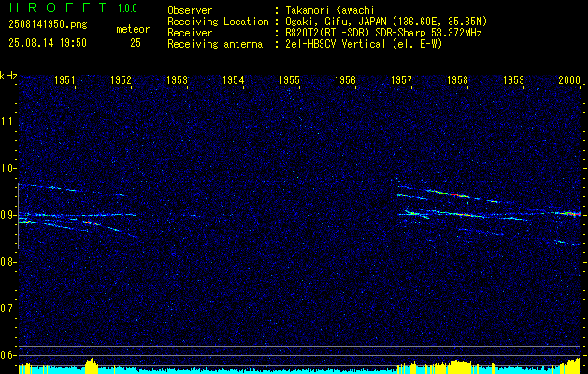Click antenna text 2el-HB9CV Vertical
This screenshot has height=374, width=588.
[336, 44]
